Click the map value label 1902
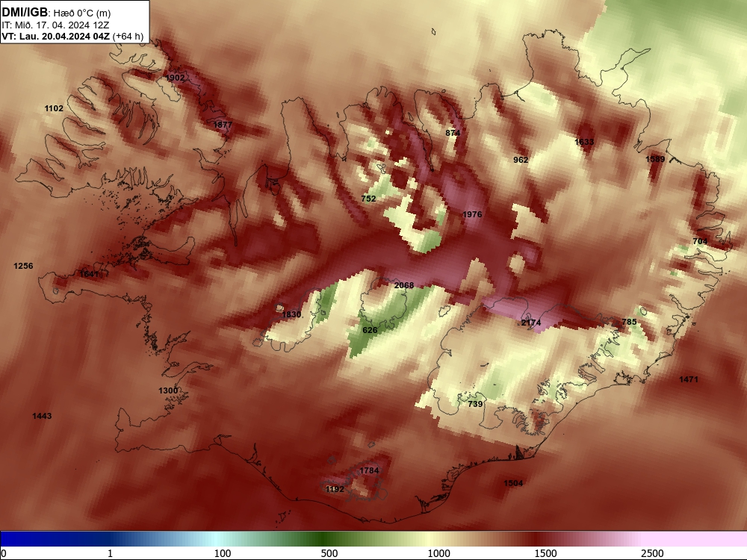747x560 pixels. pos(175,78)
